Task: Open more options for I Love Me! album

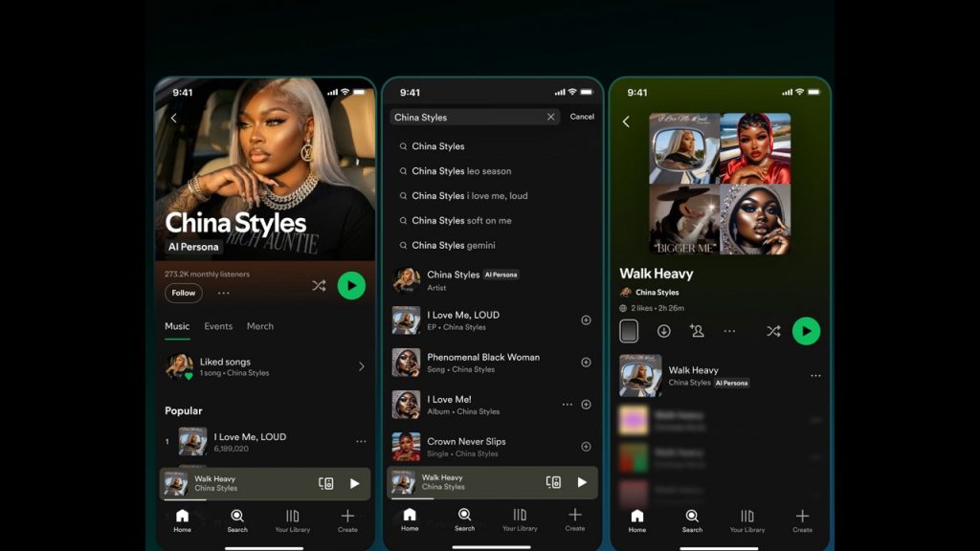Action: click(567, 405)
